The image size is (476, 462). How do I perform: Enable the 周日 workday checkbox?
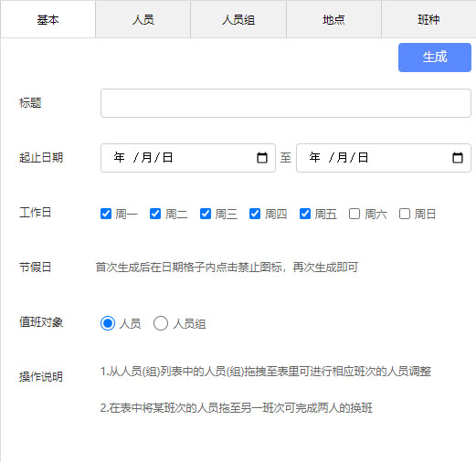[x=405, y=214]
